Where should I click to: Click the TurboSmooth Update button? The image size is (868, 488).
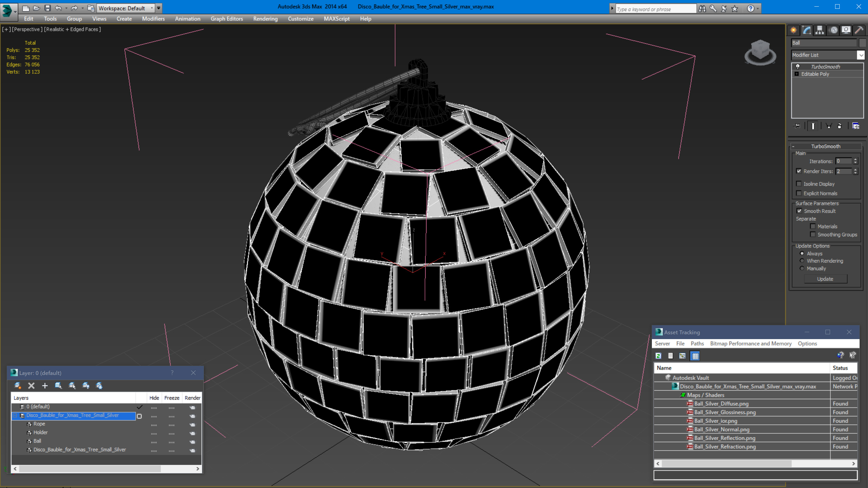click(x=825, y=279)
